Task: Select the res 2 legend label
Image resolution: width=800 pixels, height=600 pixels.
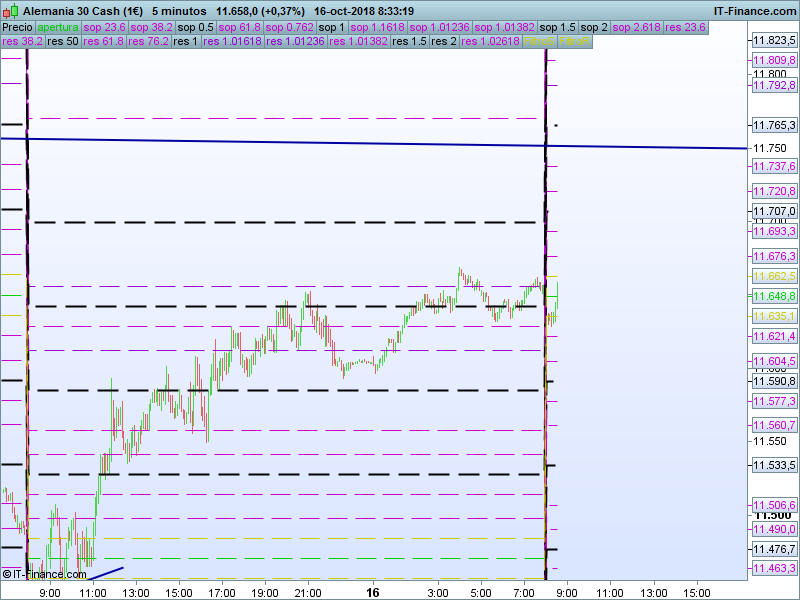Action: [x=444, y=41]
